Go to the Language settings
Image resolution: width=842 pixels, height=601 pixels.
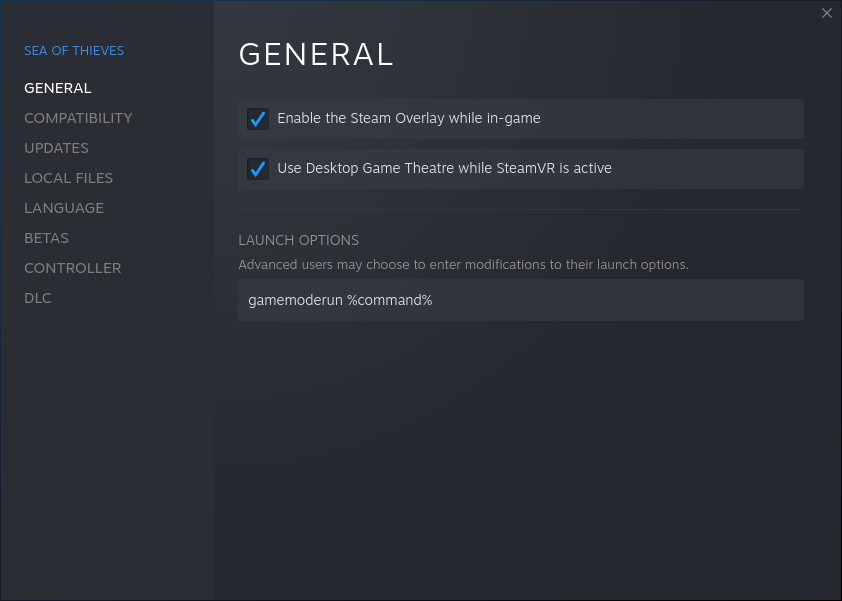[64, 208]
